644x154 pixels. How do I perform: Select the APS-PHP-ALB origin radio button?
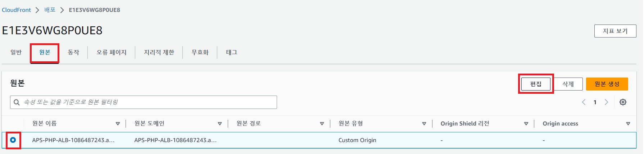(13, 140)
